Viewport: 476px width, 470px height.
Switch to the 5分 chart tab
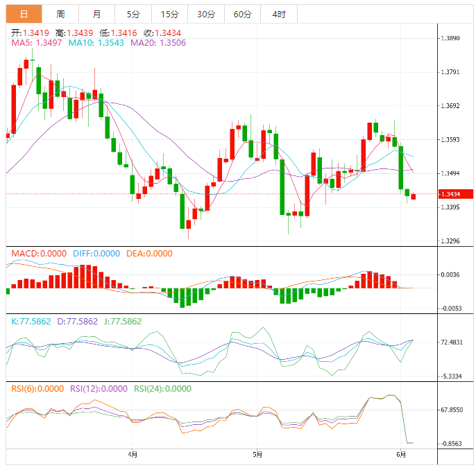click(x=133, y=14)
